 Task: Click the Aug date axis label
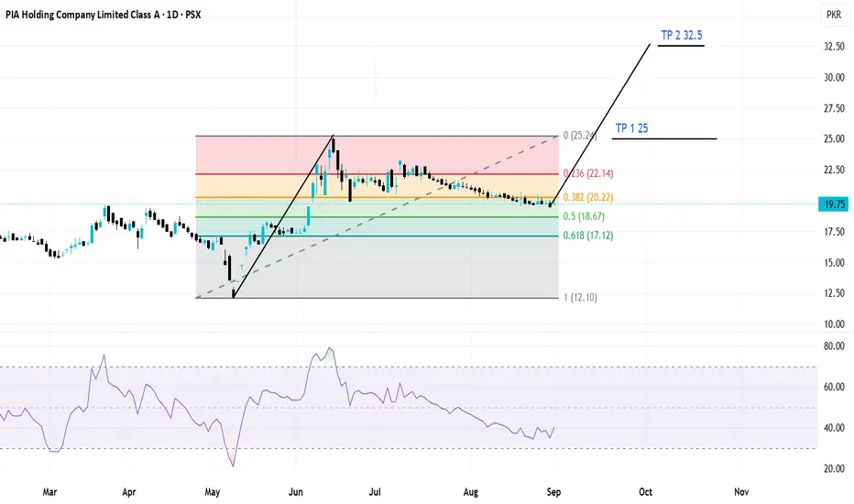click(471, 492)
